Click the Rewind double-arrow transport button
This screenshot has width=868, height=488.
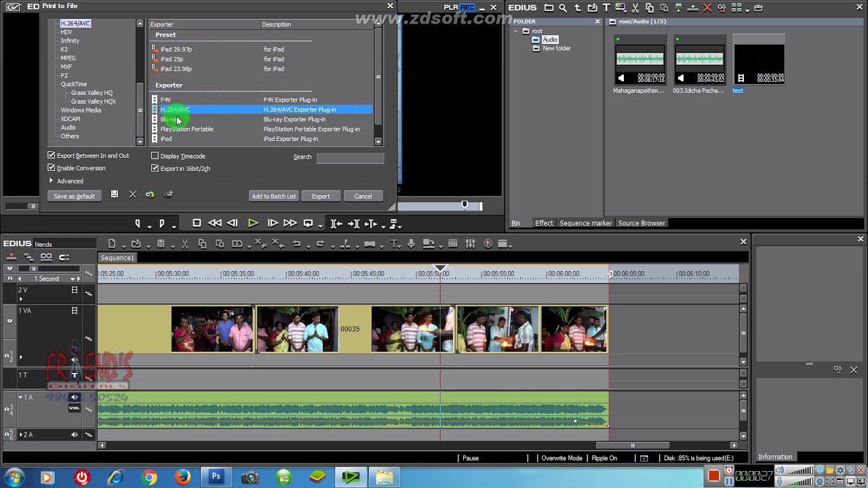pyautogui.click(x=215, y=223)
